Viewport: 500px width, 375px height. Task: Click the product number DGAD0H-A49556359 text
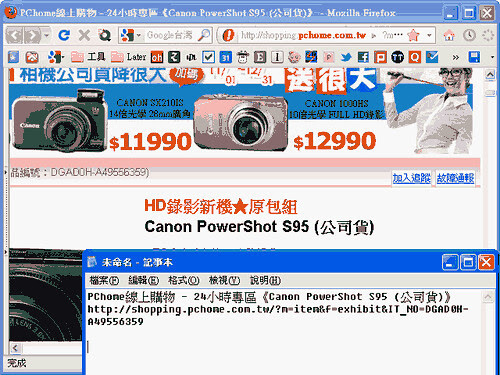(x=98, y=172)
